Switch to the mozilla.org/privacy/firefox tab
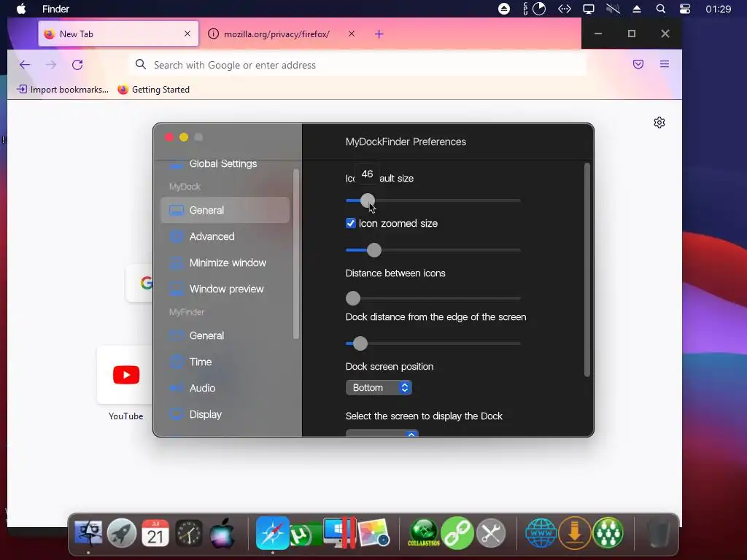This screenshot has width=747, height=560. click(x=276, y=34)
